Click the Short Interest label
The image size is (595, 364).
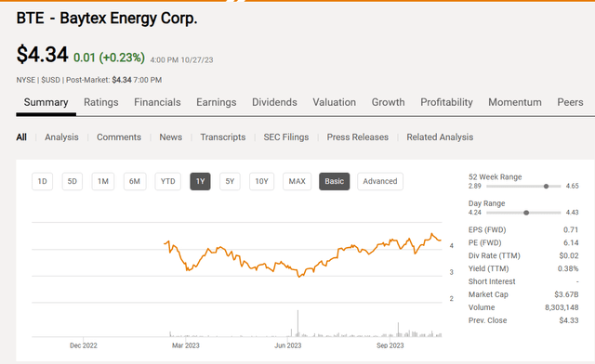pos(492,281)
